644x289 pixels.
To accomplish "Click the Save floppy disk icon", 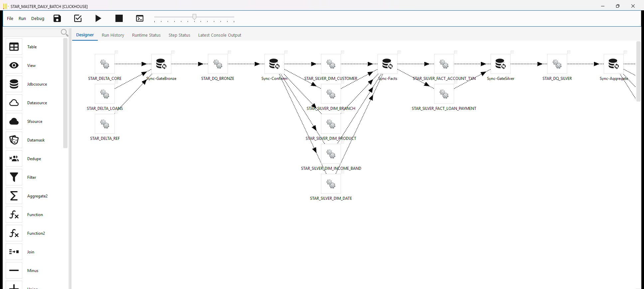I will (x=57, y=18).
